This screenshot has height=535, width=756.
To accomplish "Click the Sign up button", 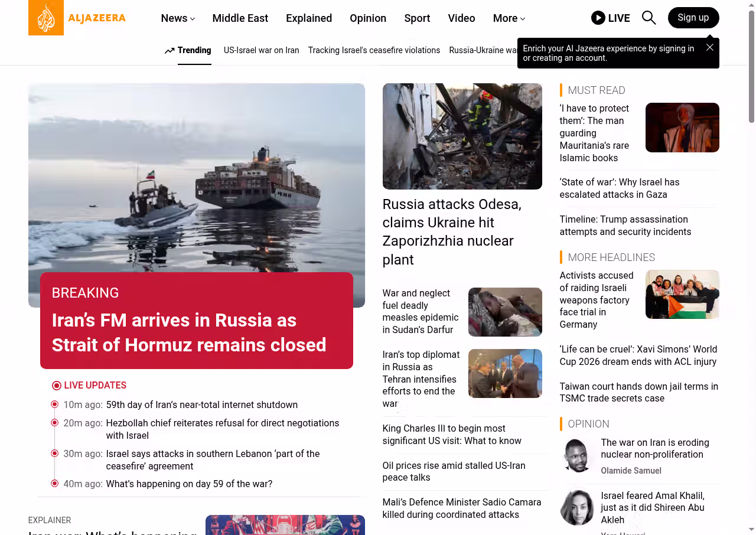I will click(x=693, y=18).
